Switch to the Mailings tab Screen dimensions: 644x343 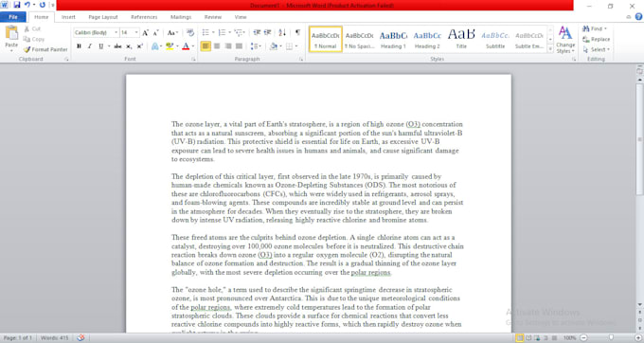point(181,17)
